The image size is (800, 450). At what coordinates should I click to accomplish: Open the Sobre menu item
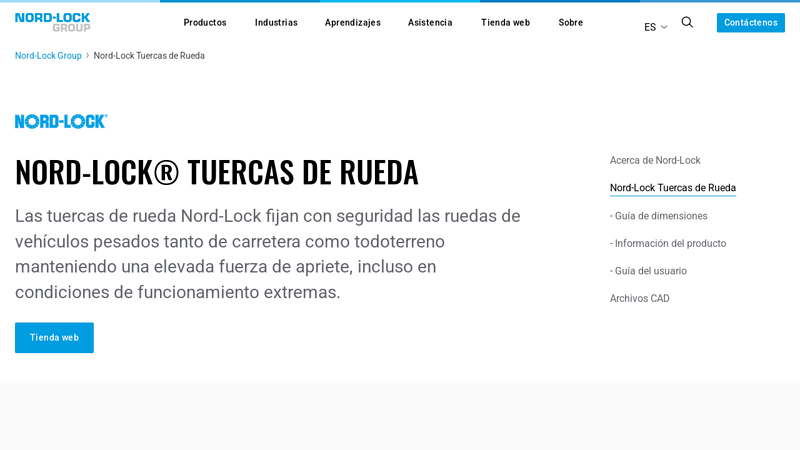pos(570,22)
